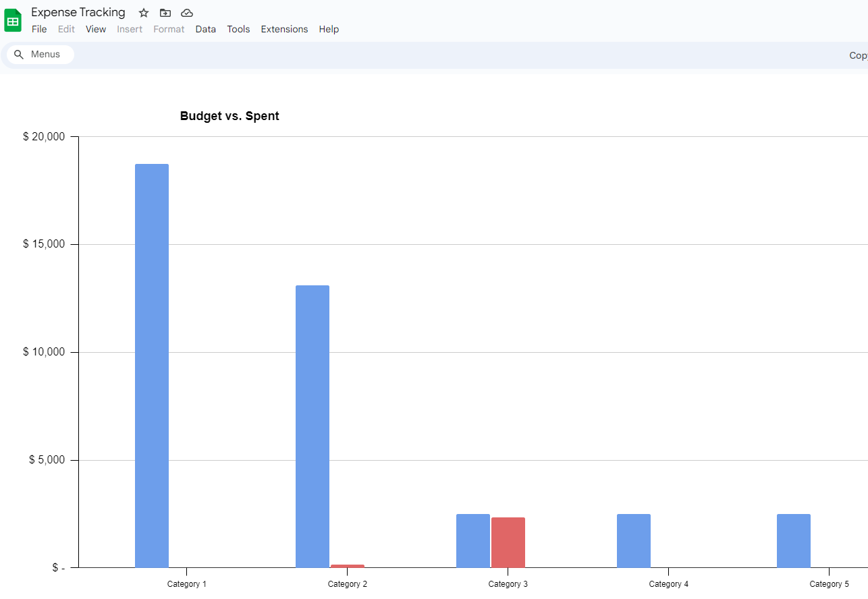
Task: Check the cloud save status icon
Action: tap(187, 13)
